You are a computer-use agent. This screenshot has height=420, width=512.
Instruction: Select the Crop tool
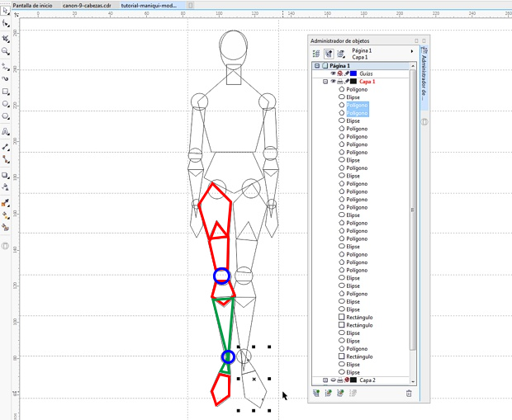point(5,39)
